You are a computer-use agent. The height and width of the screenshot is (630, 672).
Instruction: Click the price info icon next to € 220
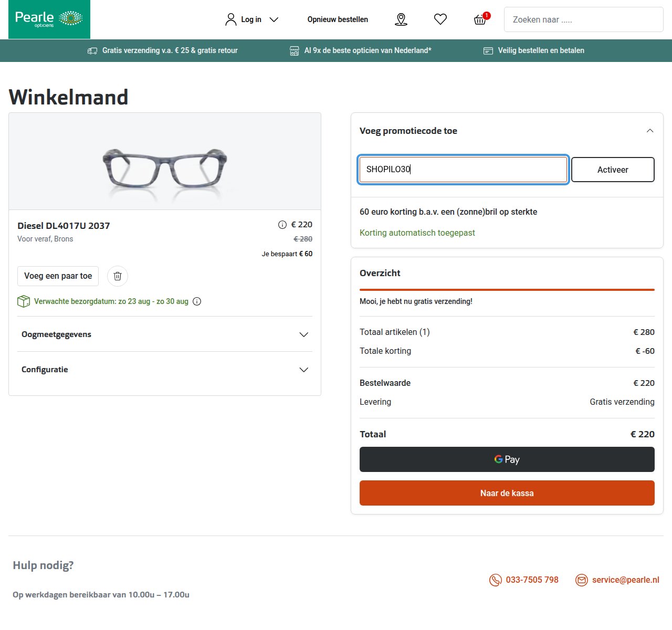click(282, 225)
